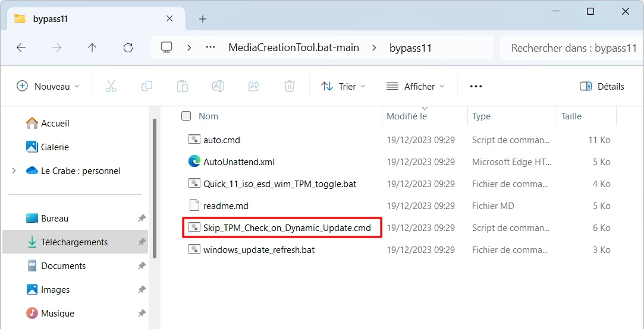Click the pin icon next to Téléchargements
Image resolution: width=644 pixels, height=329 pixels.
click(142, 242)
